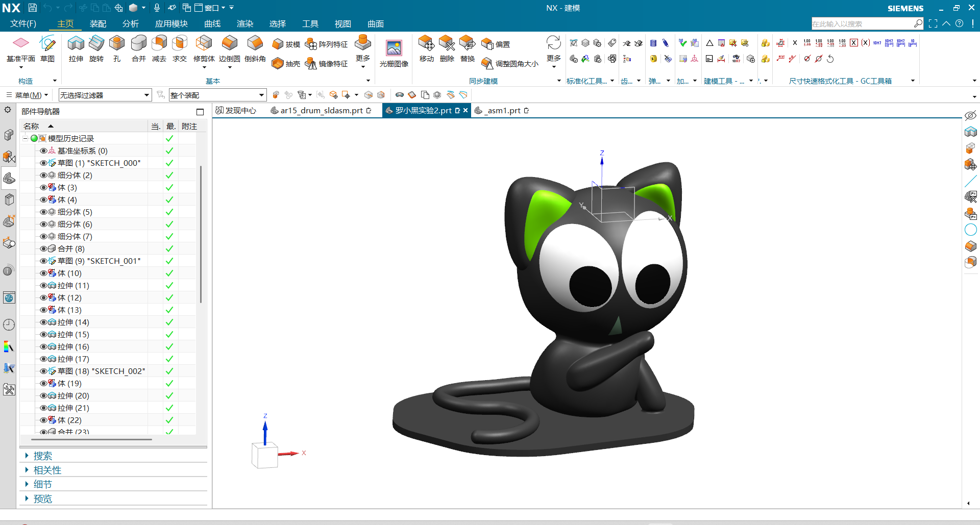Expand the 搜索 section
Image resolution: width=980 pixels, height=525 pixels.
[27, 456]
